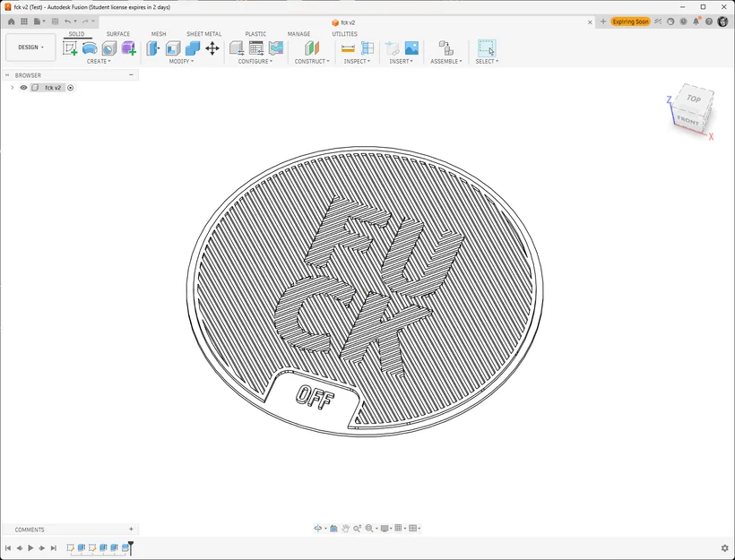This screenshot has width=735, height=560.
Task: Activate the window Select tool icon
Action: 487,47
